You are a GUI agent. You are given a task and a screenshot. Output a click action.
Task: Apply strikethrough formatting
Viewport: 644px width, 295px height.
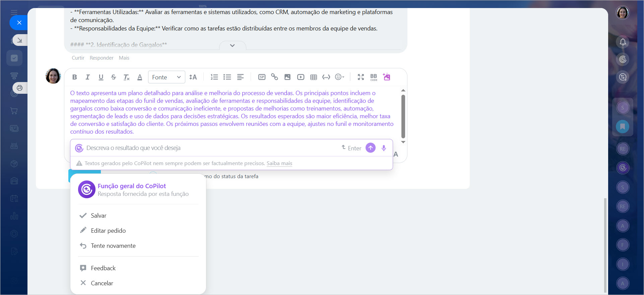[114, 77]
